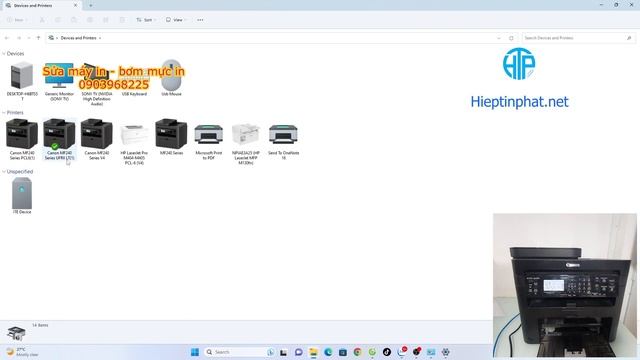The width and height of the screenshot is (640, 360).
Task: Open the View dropdown in toolbar
Action: (176, 20)
